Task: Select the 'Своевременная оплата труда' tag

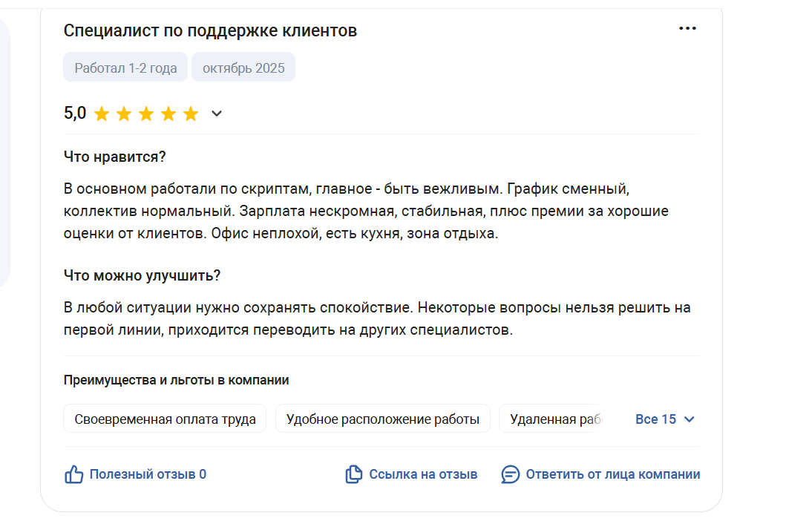Action: [165, 419]
